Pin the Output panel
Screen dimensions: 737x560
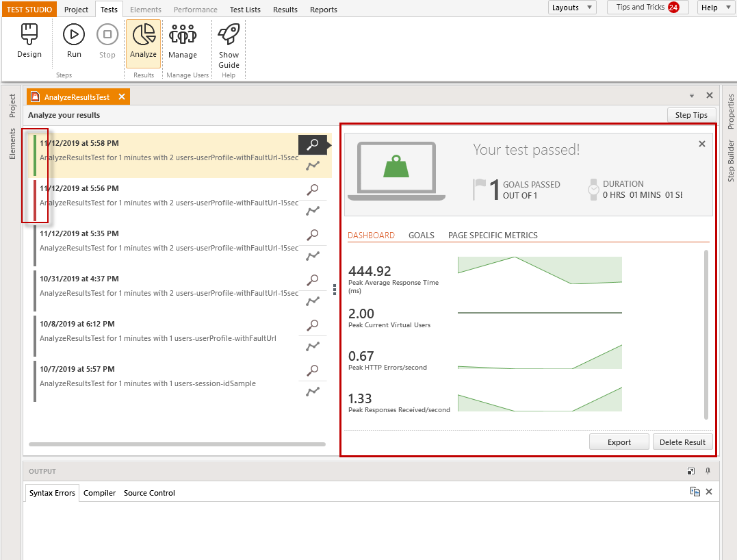(x=708, y=471)
